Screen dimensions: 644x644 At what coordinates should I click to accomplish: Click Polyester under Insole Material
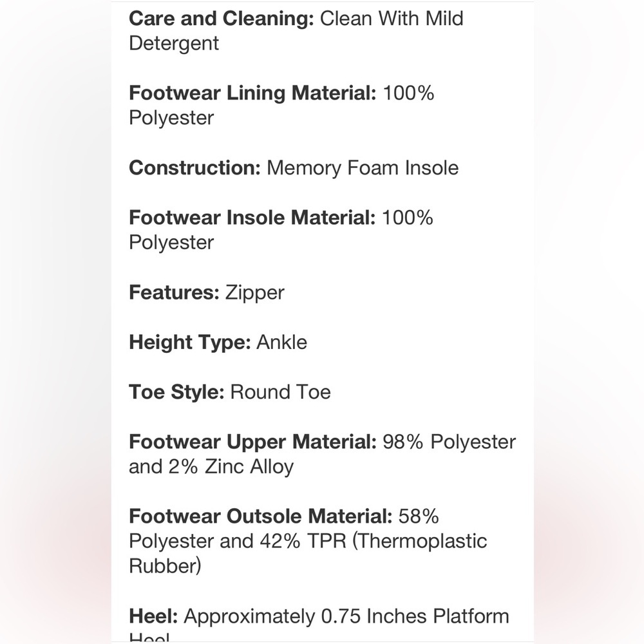point(171,243)
